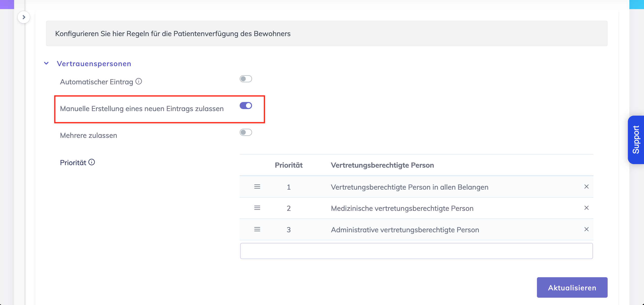Remove Administrative vertretungsberechtigte Person row
The width and height of the screenshot is (644, 305).
pyautogui.click(x=586, y=230)
